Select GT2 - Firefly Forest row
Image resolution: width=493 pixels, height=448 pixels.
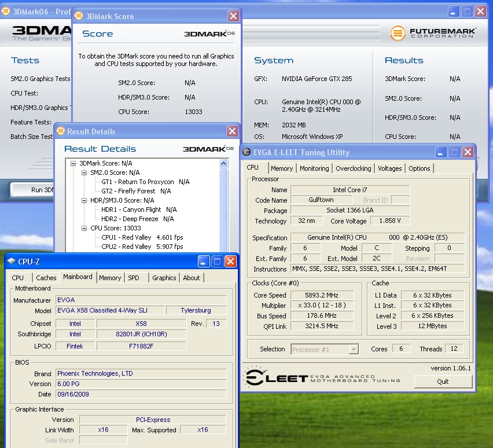click(136, 191)
